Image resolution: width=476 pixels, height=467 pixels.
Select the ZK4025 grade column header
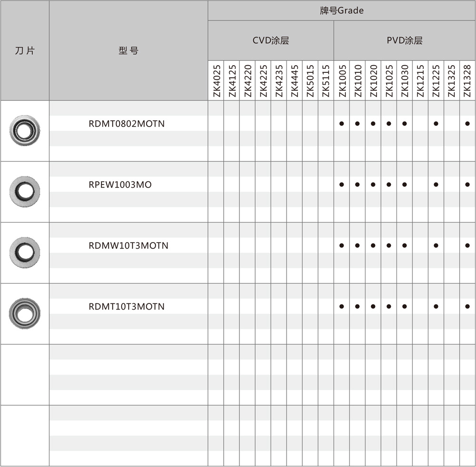[216, 81]
